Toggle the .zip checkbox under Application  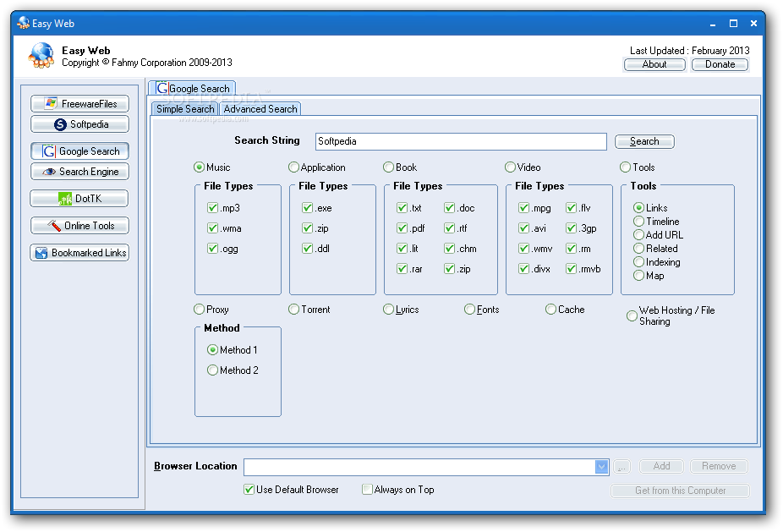pos(308,228)
